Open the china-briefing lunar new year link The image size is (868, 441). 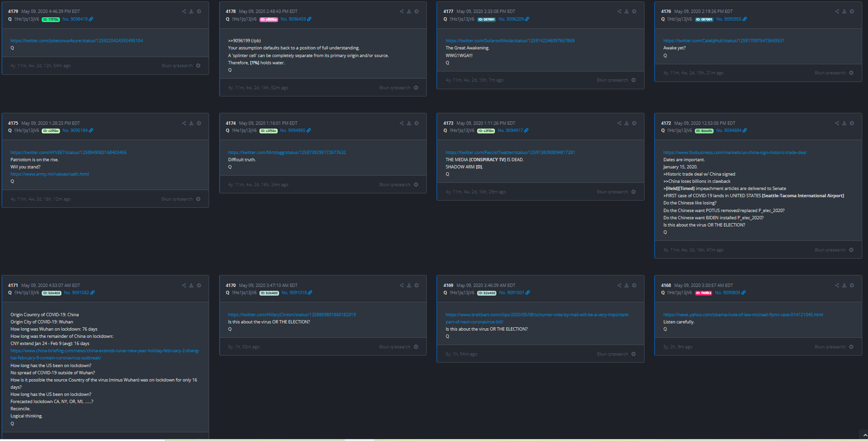[105, 354]
